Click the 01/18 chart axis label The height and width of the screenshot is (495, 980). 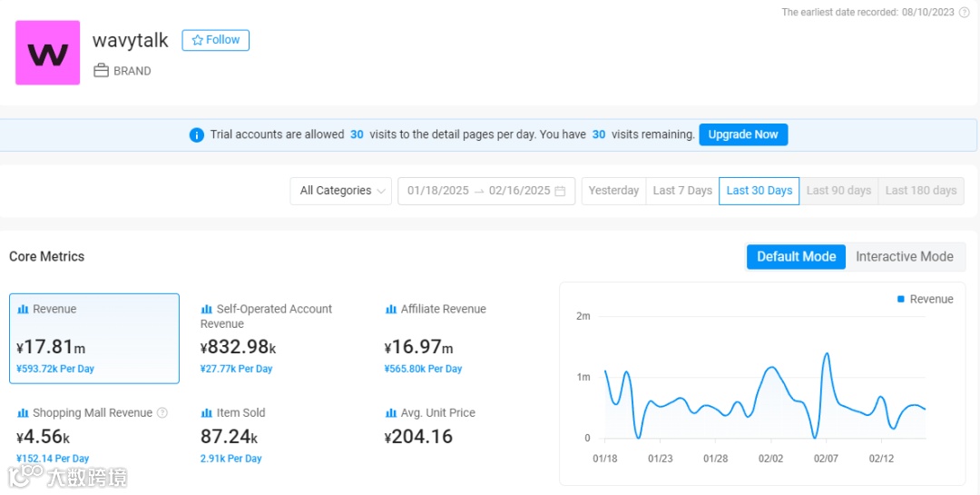pyautogui.click(x=604, y=459)
